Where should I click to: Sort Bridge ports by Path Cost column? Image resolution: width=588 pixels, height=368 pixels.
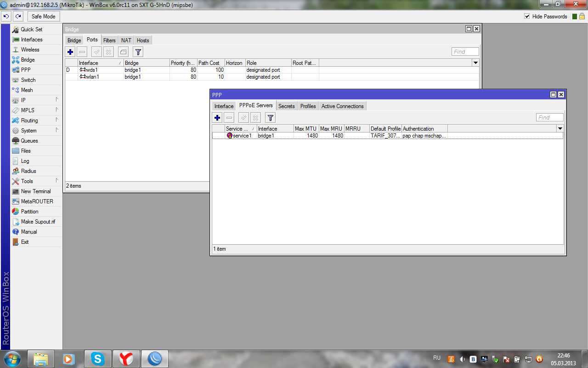point(211,63)
